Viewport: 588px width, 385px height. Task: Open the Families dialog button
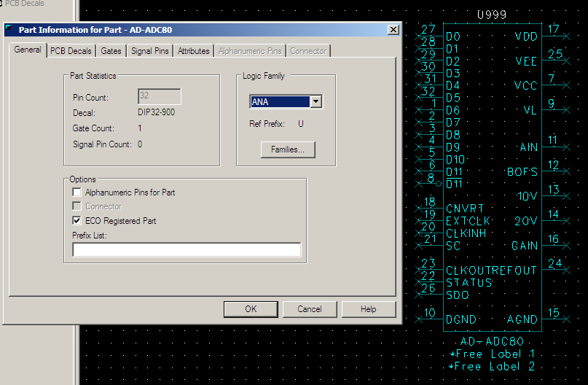click(288, 149)
